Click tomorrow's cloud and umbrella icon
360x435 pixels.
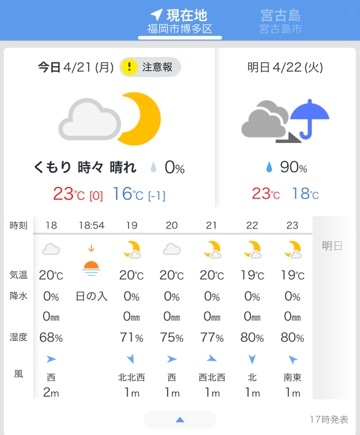tap(285, 121)
